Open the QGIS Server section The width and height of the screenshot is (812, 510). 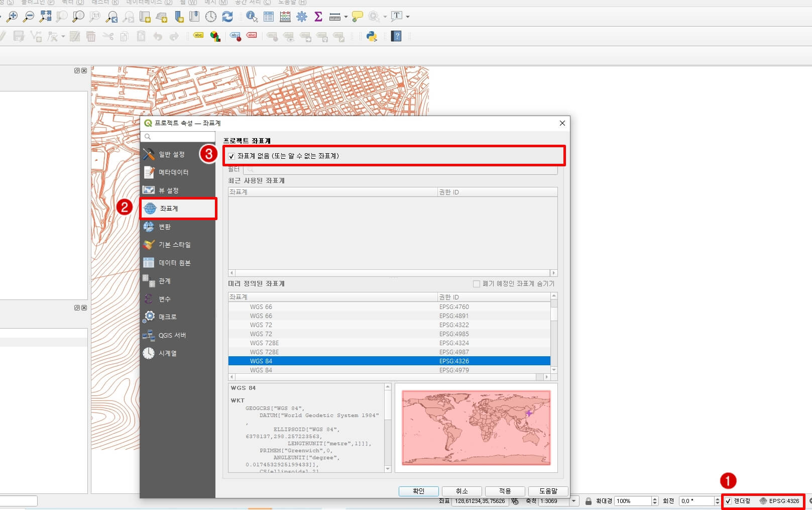[x=178, y=335]
